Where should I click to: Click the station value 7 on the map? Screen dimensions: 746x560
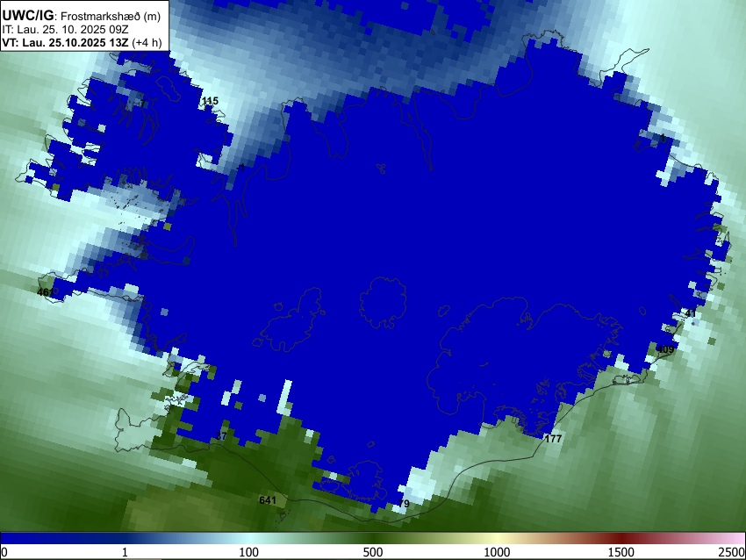[x=142, y=104]
